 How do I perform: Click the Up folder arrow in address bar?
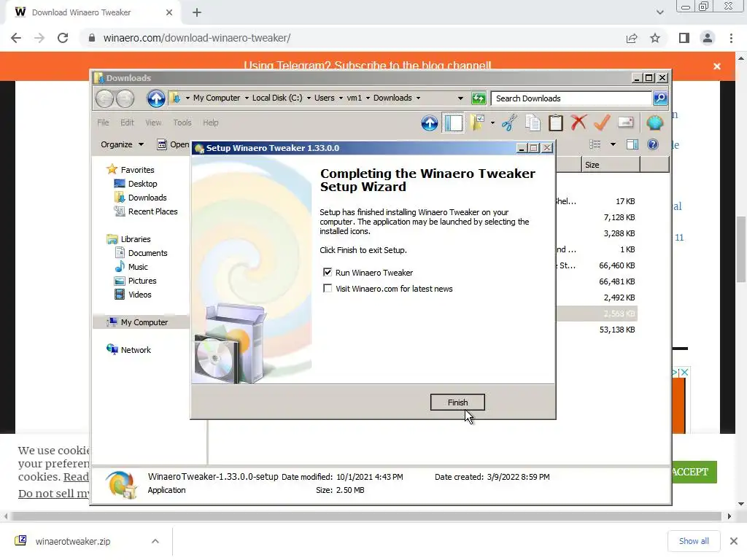156,98
